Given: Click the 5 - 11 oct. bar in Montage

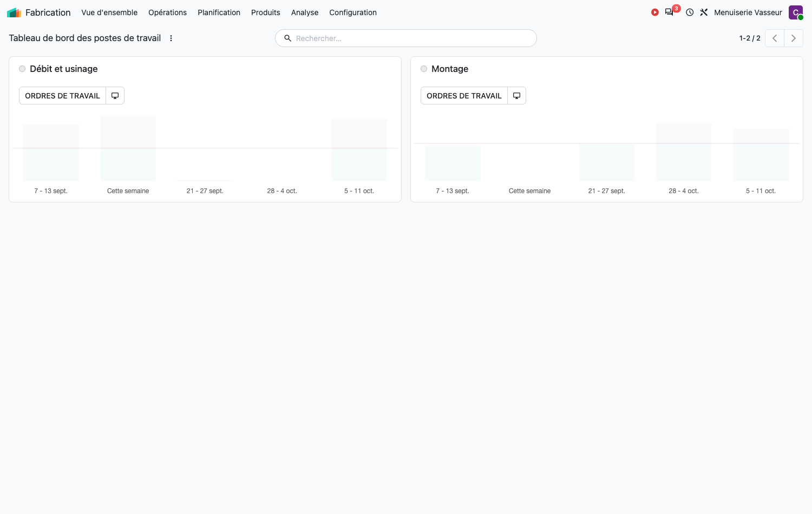Looking at the screenshot, I should tap(761, 155).
